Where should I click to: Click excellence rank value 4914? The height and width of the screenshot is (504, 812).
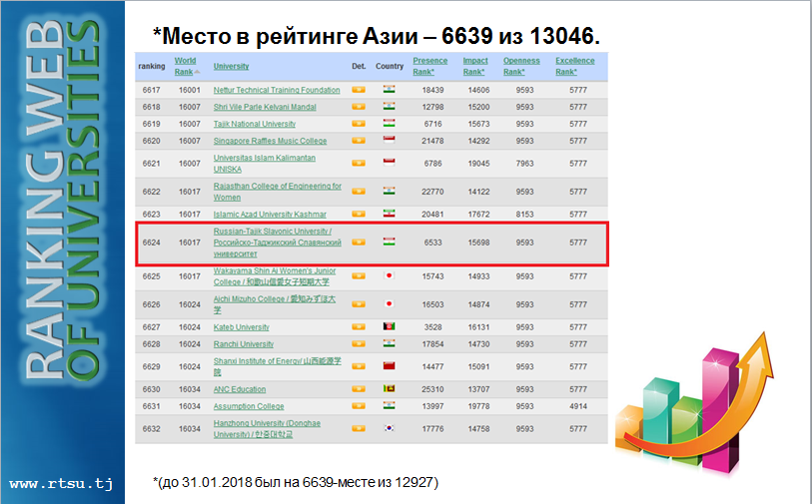point(578,407)
